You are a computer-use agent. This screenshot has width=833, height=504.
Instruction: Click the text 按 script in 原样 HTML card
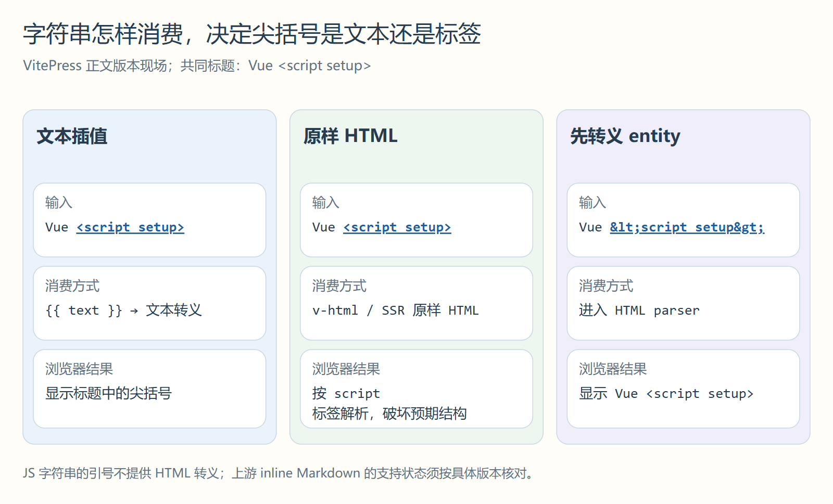(346, 393)
